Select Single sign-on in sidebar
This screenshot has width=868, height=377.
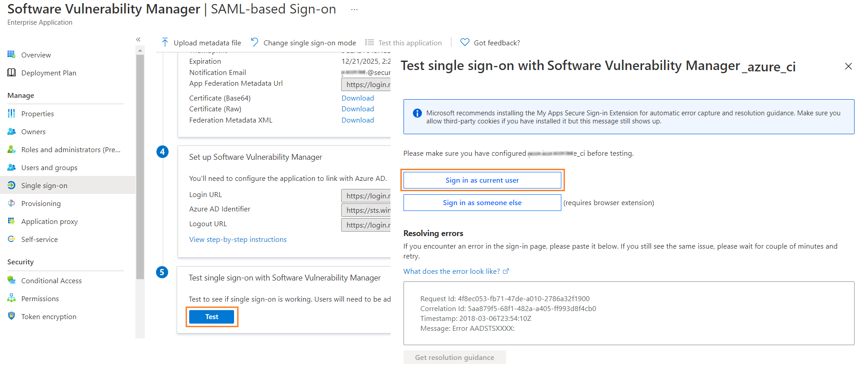[x=44, y=185]
